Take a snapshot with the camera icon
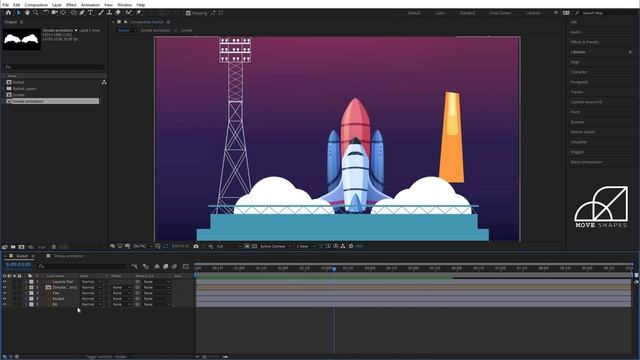The width and height of the screenshot is (640, 360). pos(196,246)
